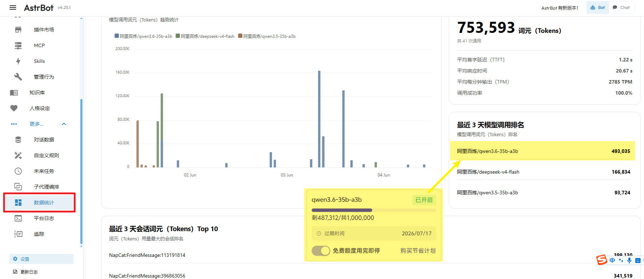Open the 知识库 page
This screenshot has width=644, height=279.
pos(37,93)
